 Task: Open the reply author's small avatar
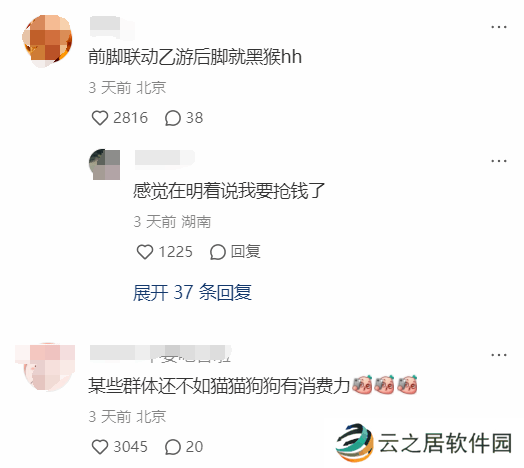pyautogui.click(x=105, y=164)
